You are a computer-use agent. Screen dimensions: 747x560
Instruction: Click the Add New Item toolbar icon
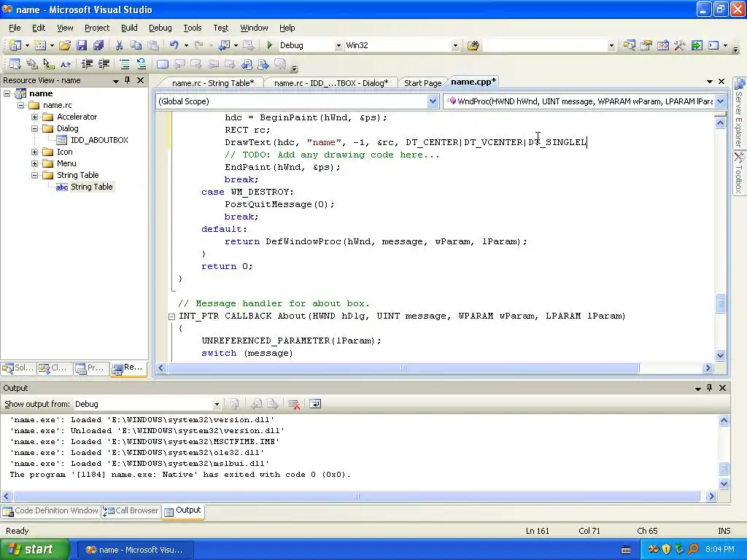click(x=40, y=45)
